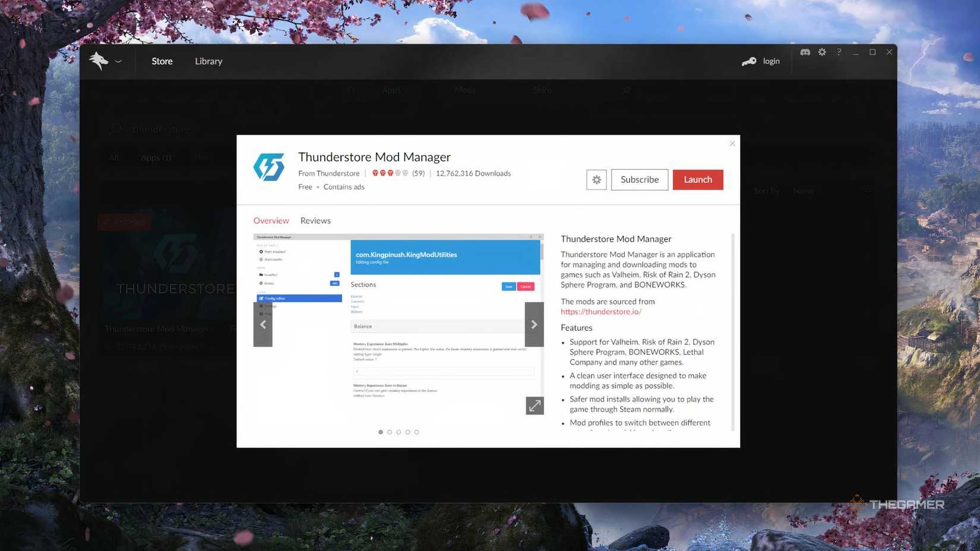Click the help question mark icon
The image size is (980, 551).
click(x=839, y=52)
